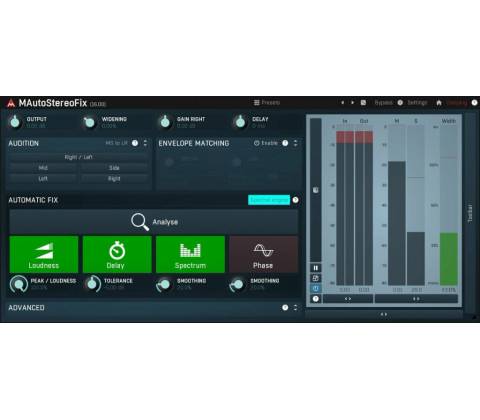Open the Envelope Matching help icon
The image size is (480, 420).
(x=285, y=143)
